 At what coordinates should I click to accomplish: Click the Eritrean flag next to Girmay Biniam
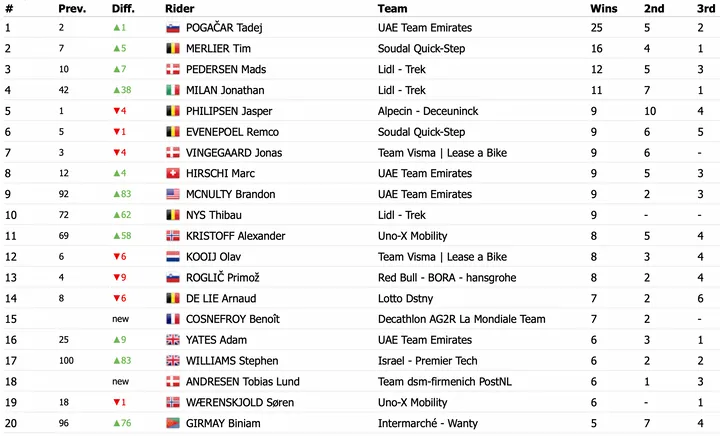(x=173, y=424)
